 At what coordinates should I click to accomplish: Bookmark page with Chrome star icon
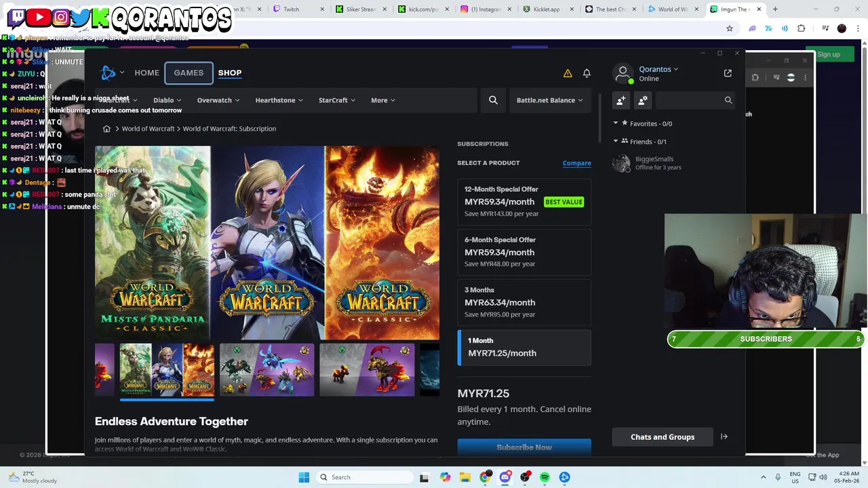coord(730,28)
